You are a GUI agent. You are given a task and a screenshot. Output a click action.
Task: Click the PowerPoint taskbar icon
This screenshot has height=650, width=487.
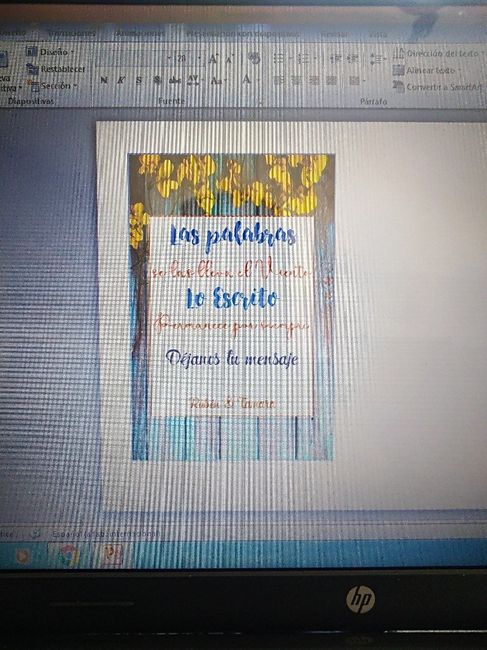pos(113,555)
